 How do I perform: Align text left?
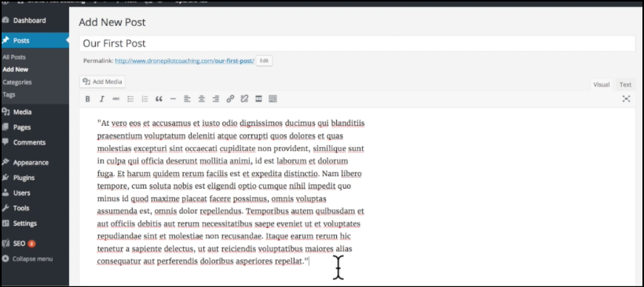[187, 99]
